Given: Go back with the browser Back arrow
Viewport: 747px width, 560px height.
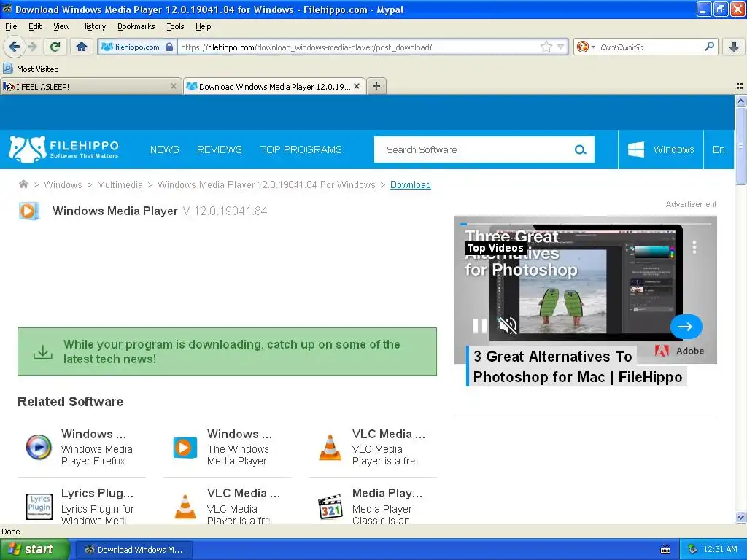Looking at the screenshot, I should (14, 47).
